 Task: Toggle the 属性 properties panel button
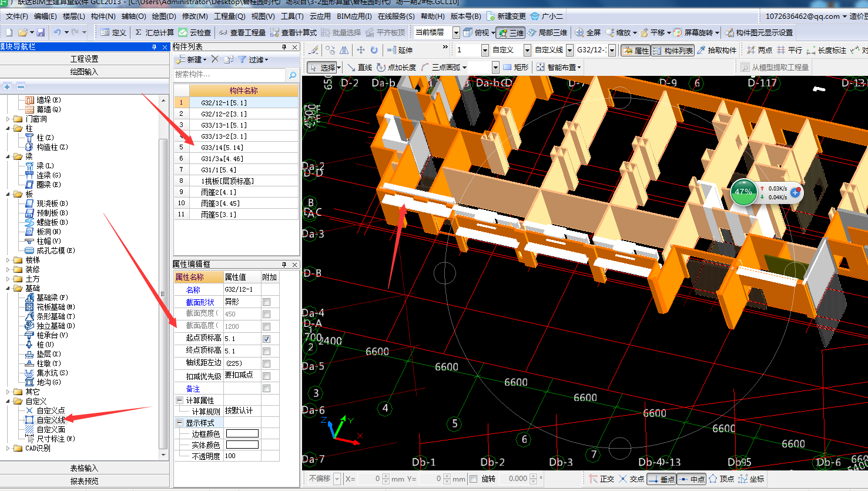click(x=635, y=51)
